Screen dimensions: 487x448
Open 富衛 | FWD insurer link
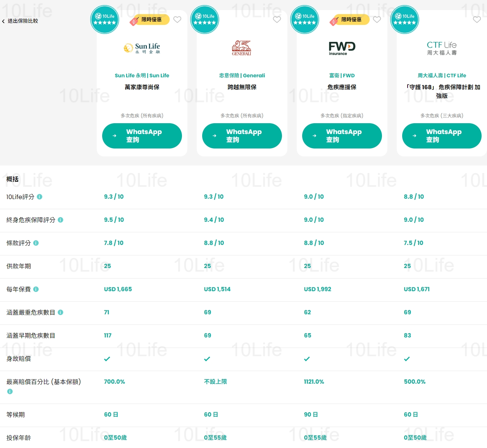[x=342, y=76]
